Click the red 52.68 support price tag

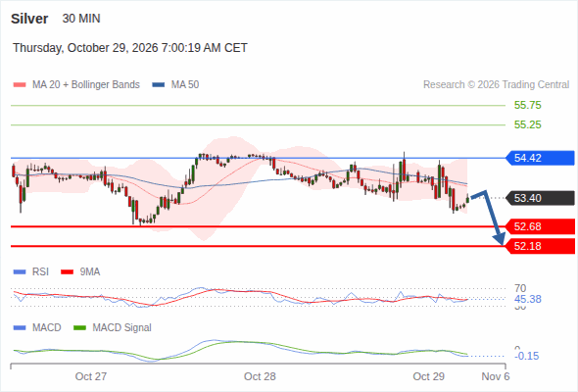pyautogui.click(x=539, y=226)
